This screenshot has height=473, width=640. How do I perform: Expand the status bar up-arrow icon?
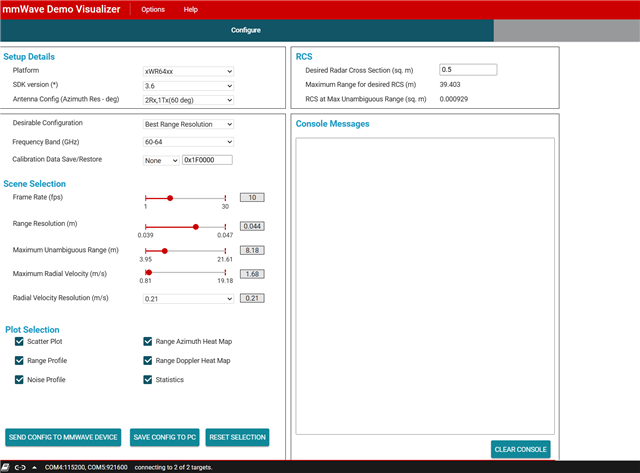point(34,467)
